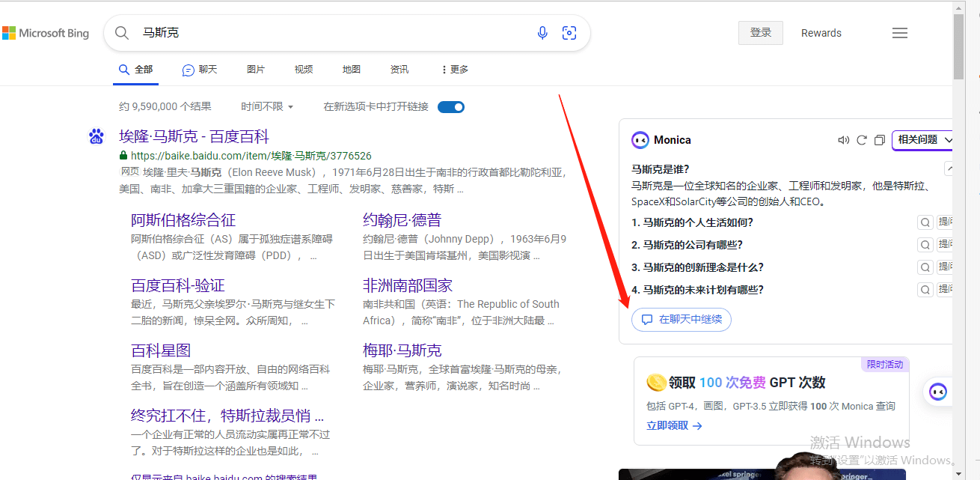Click the snippet starting 约翰尼·德普（Johnny Depp）
This screenshot has height=480, width=980.
465,247
